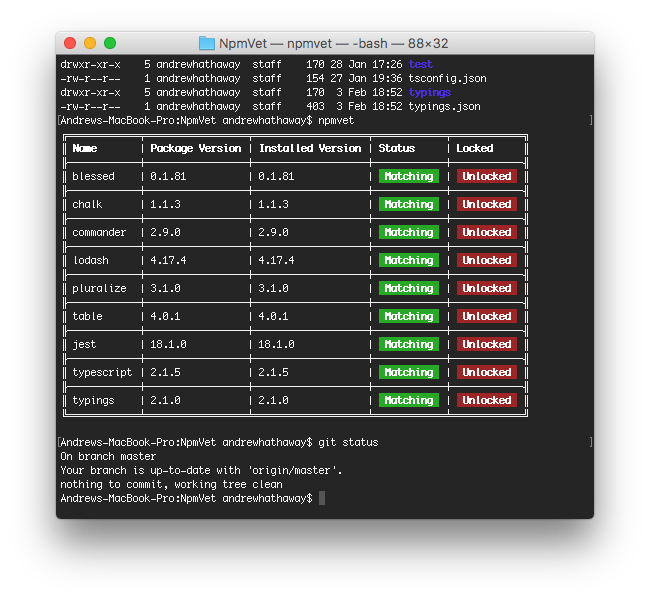Click the terminal cursor at the last prompt
Viewport: 650px width, 599px height.
pos(322,498)
